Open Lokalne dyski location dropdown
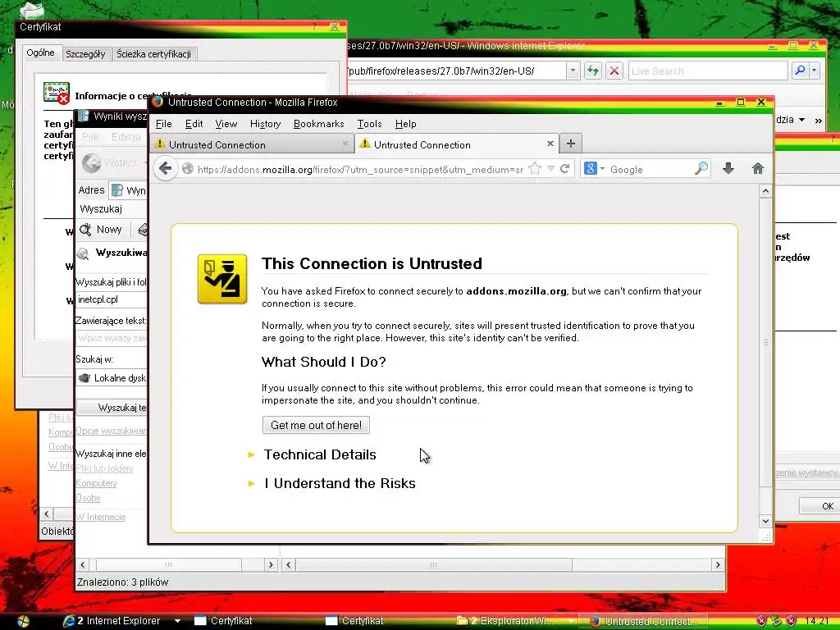The width and height of the screenshot is (840, 630). 112,377
